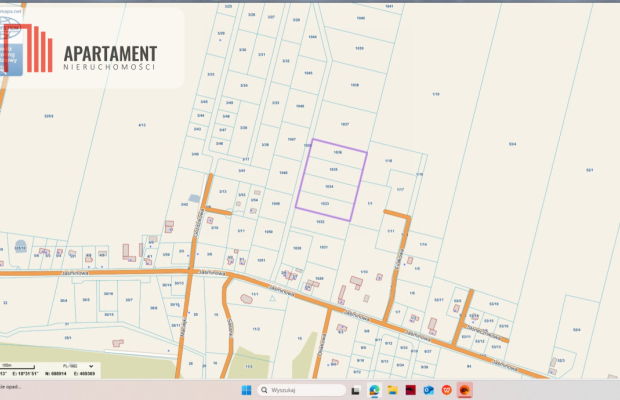Switch to Microsoft Edge in the taskbar

[374, 388]
